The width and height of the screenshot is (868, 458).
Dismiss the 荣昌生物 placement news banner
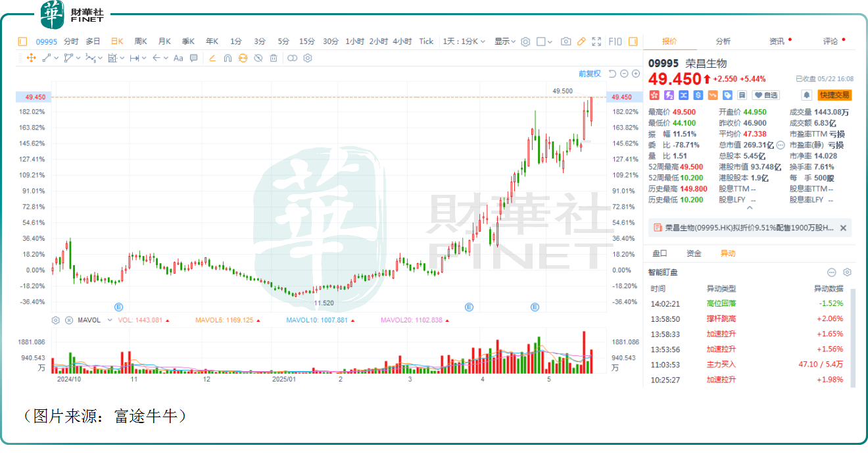(843, 228)
